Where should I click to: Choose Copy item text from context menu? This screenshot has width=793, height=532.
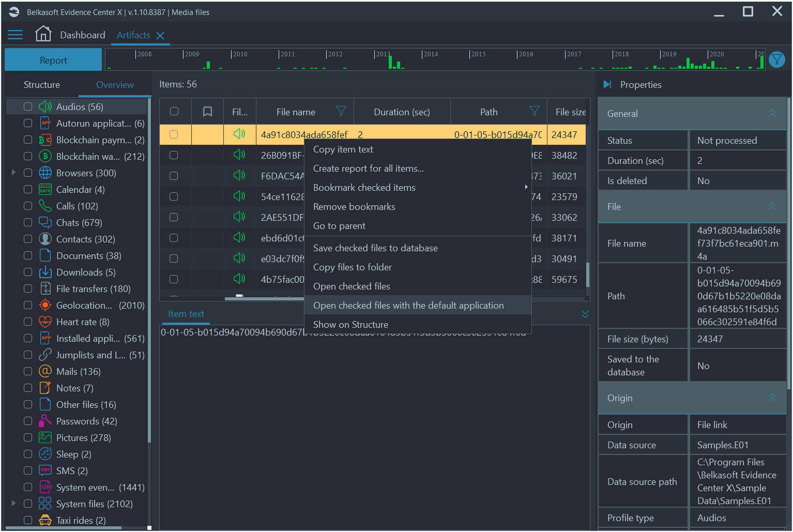click(418, 149)
